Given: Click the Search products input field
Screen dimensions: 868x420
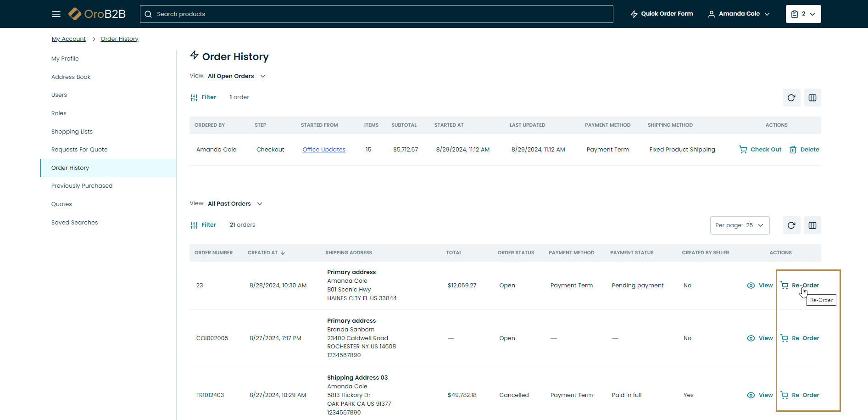Looking at the screenshot, I should 376,14.
